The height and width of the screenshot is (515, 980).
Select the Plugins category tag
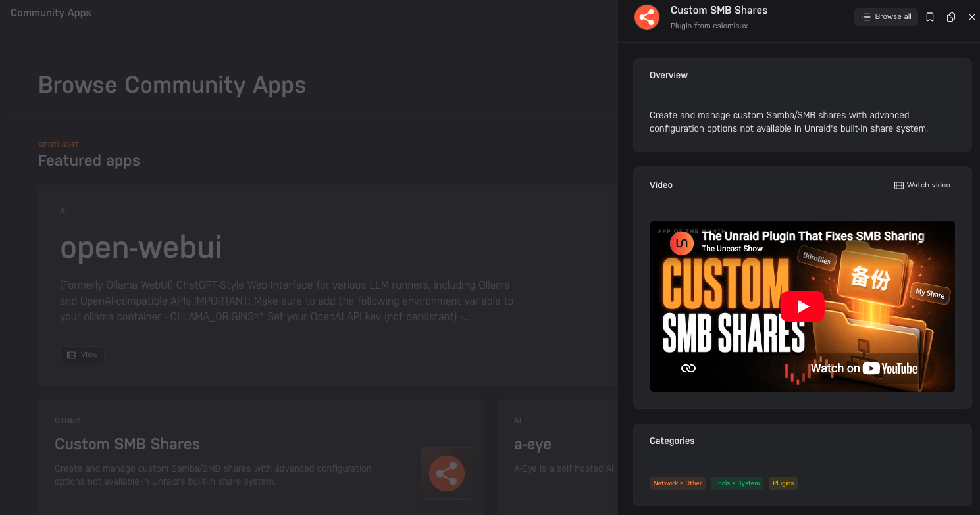tap(783, 483)
